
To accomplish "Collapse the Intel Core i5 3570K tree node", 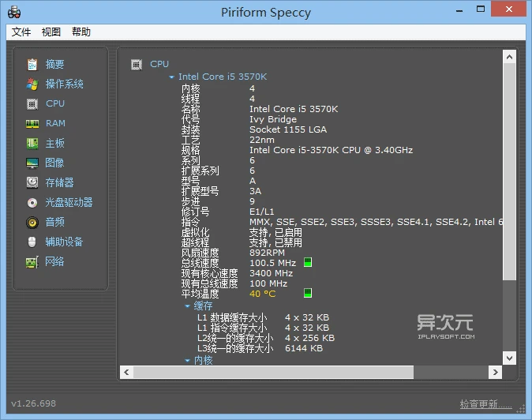I will point(171,77).
